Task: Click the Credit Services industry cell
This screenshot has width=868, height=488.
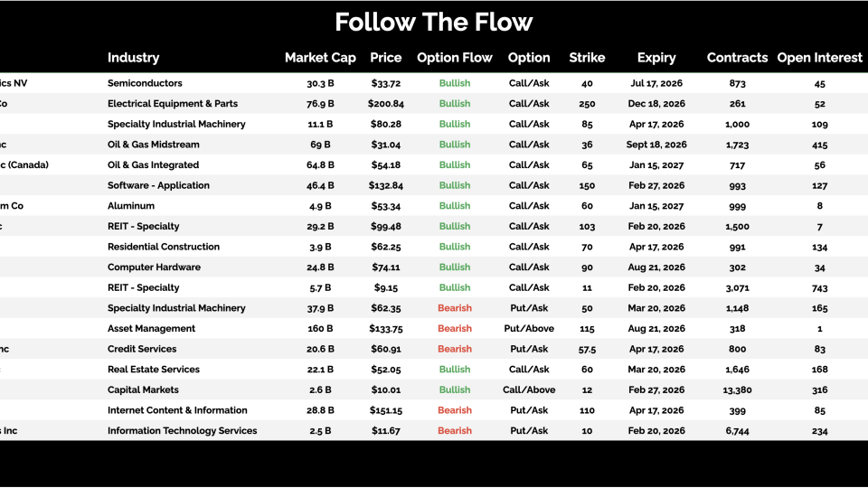Action: [142, 349]
